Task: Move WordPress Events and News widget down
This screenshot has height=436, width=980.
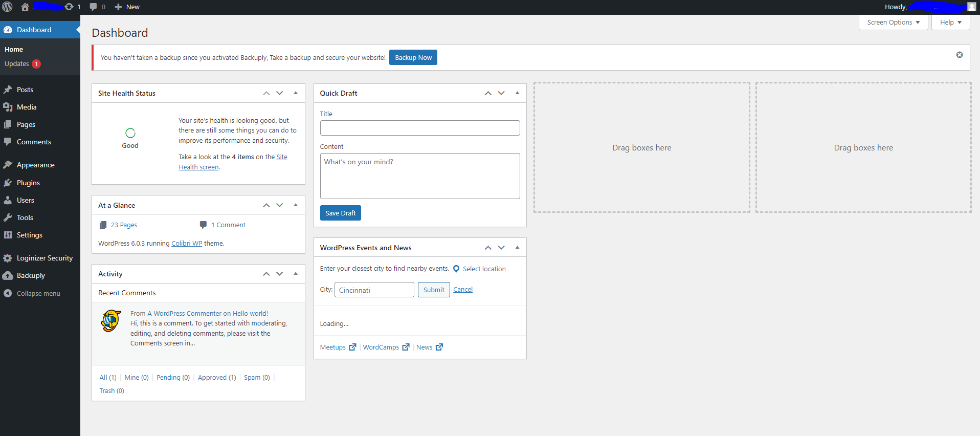Action: [501, 248]
